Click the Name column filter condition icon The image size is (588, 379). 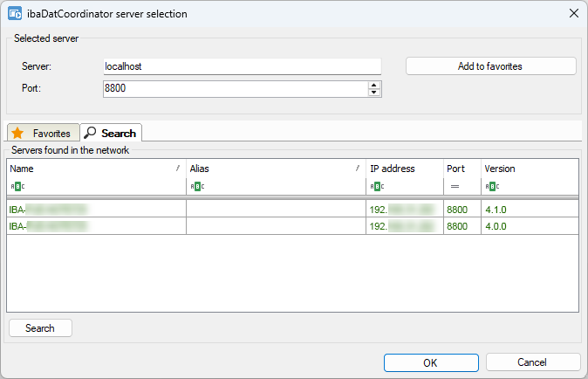(17, 186)
